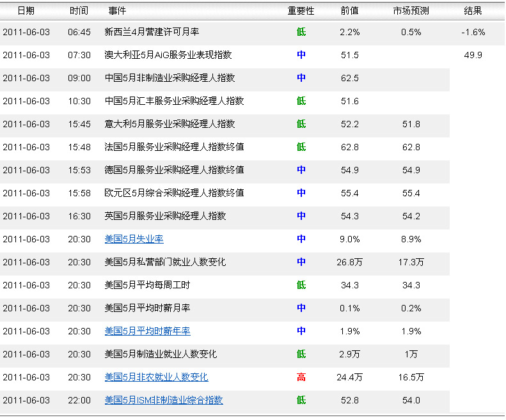Select the 中国5月非制造业采购经理人指数 event
The image size is (506, 420).
170,78
